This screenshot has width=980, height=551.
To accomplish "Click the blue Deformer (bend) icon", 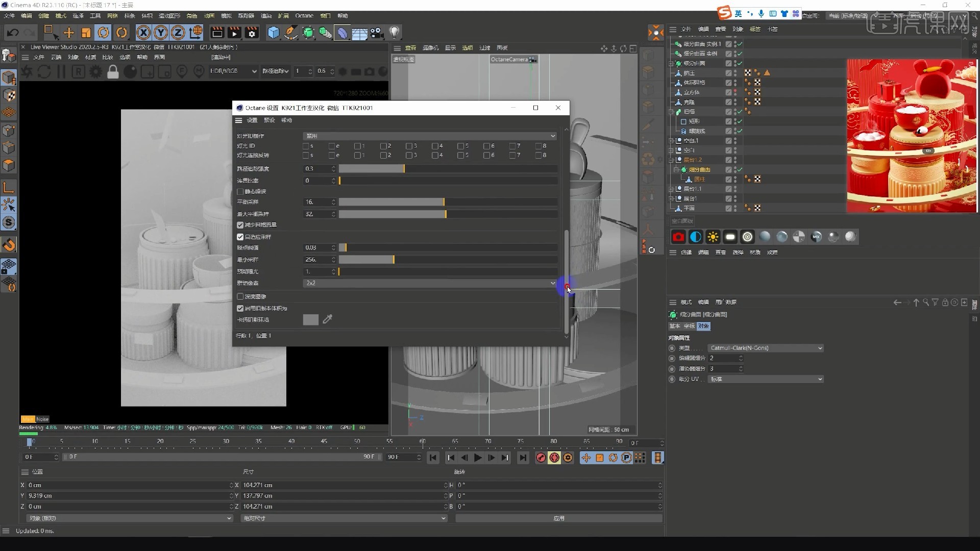I will coord(342,33).
